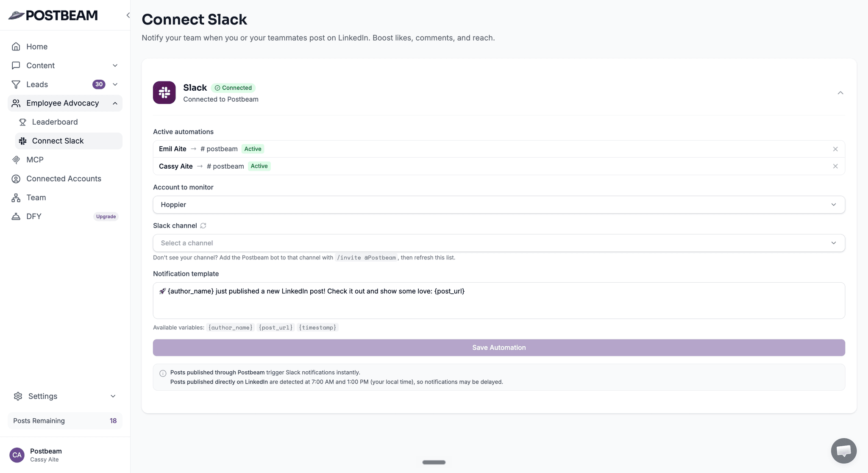
Task: Click the Leads funnel icon
Action: [x=16, y=84]
